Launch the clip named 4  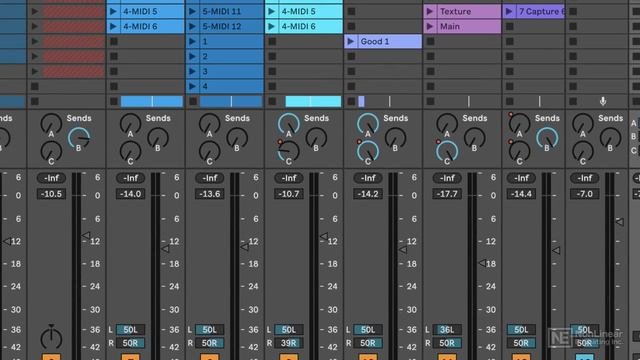pyautogui.click(x=192, y=86)
